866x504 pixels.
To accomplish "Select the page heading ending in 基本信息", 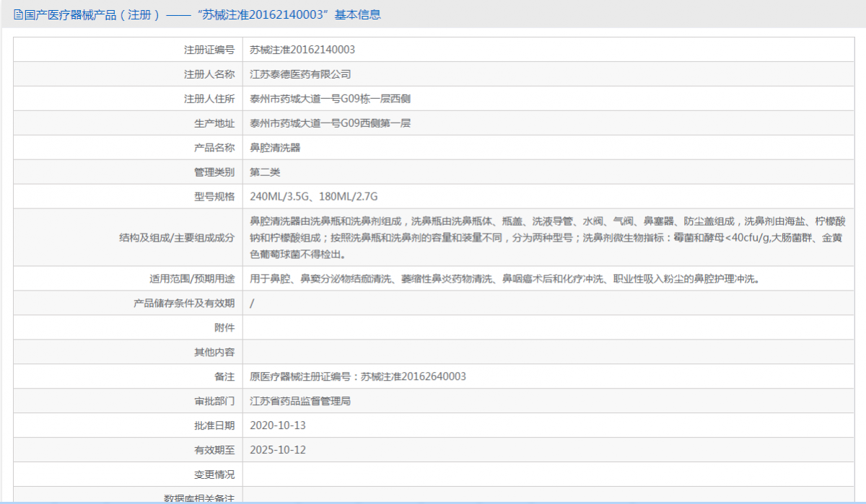I will [201, 14].
